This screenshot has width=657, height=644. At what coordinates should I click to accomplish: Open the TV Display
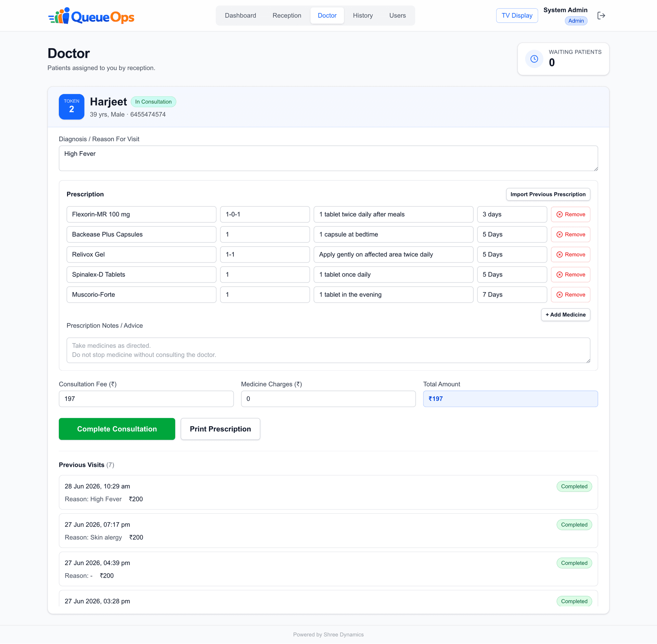coord(517,15)
